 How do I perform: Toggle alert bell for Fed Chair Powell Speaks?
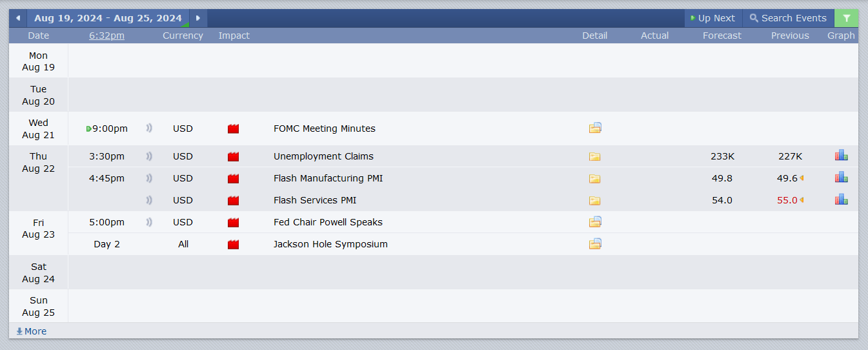point(149,222)
